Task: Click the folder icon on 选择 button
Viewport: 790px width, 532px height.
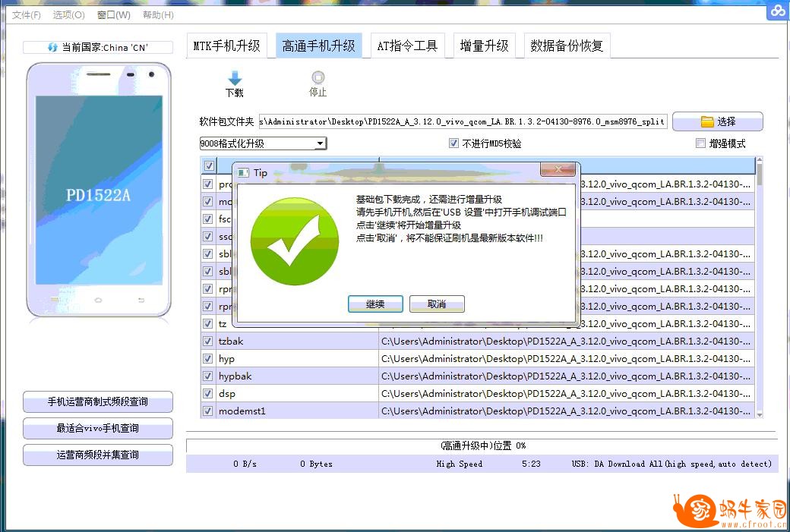Action: (707, 121)
